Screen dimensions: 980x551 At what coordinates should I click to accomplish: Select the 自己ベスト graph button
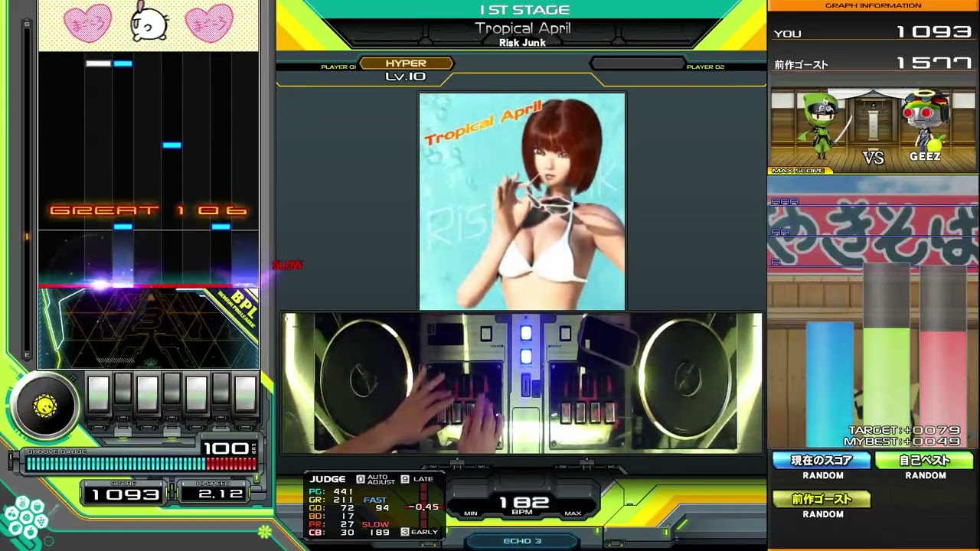pos(924,461)
